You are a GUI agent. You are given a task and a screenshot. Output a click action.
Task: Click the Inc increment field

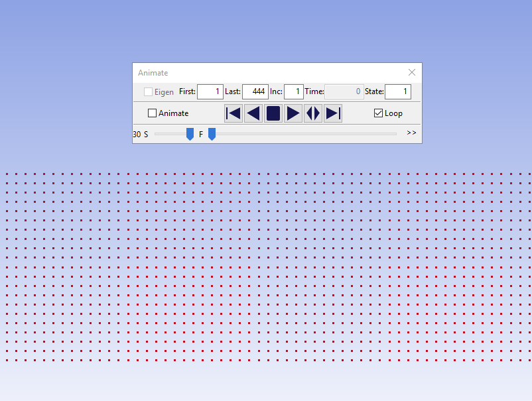click(x=293, y=91)
